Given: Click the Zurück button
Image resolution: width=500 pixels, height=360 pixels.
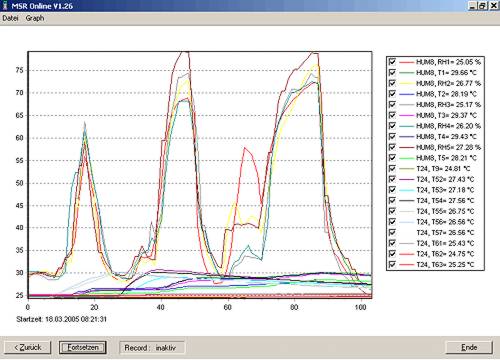Looking at the screenshot, I should [27, 347].
